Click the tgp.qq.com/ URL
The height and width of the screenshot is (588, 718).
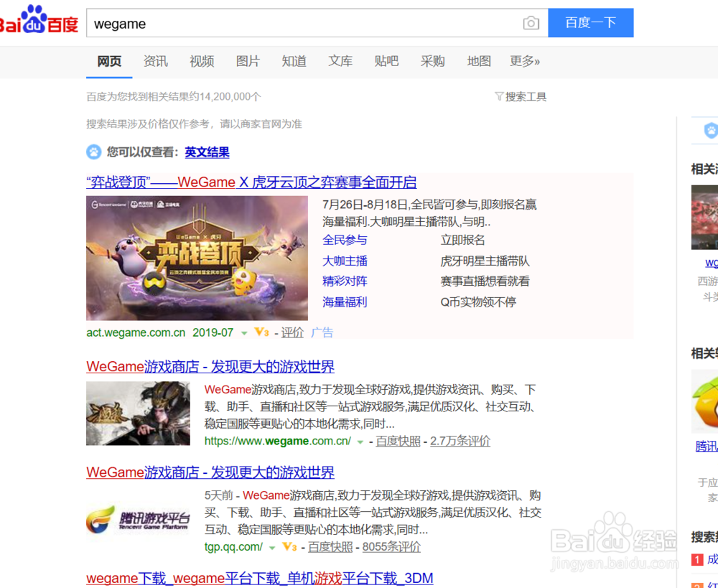tap(233, 547)
